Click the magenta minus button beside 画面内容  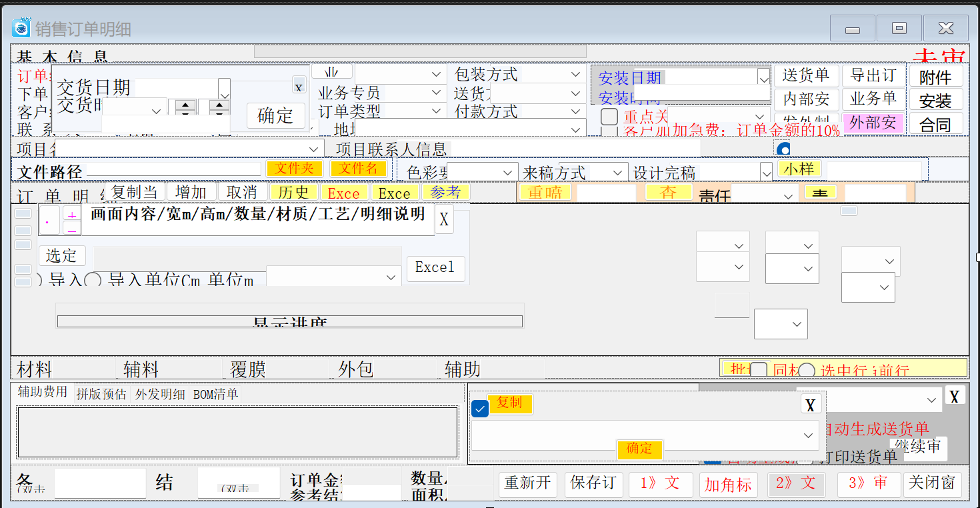pos(72,228)
